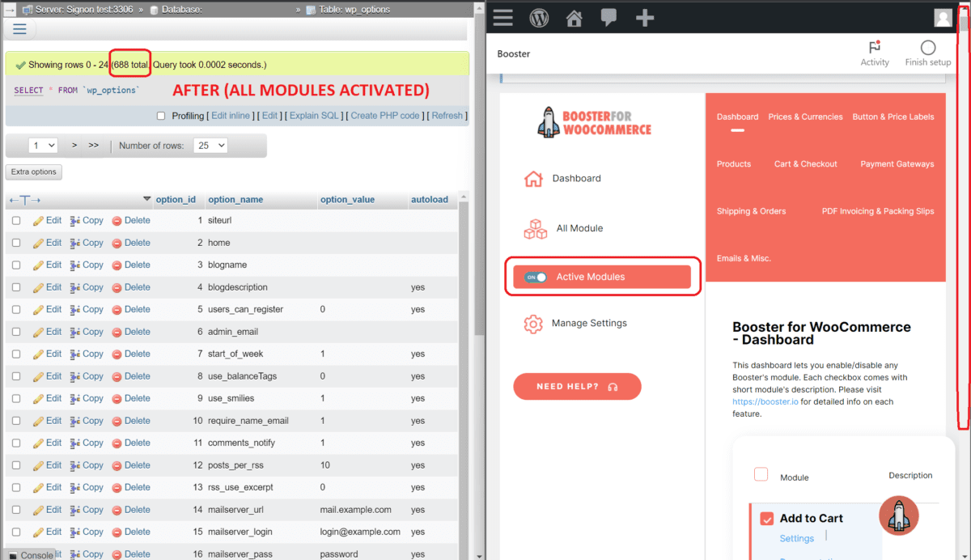Click the Settings link under Add to Cart
The image size is (971, 560).
coord(797,539)
